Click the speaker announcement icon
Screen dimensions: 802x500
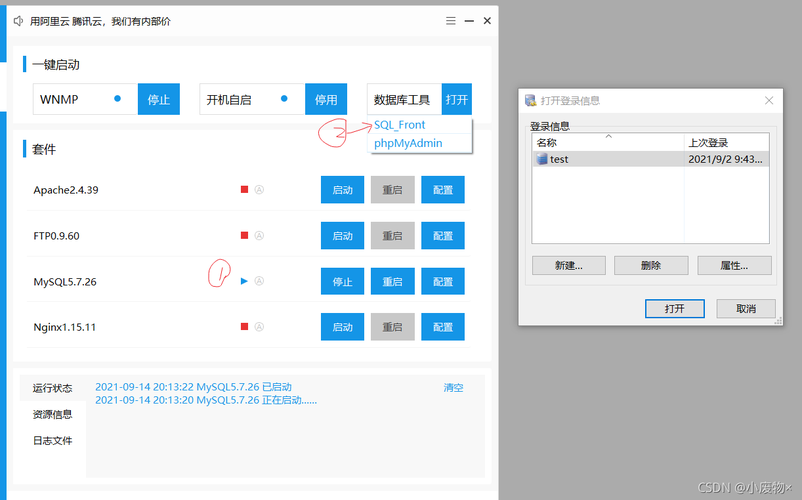(x=18, y=21)
